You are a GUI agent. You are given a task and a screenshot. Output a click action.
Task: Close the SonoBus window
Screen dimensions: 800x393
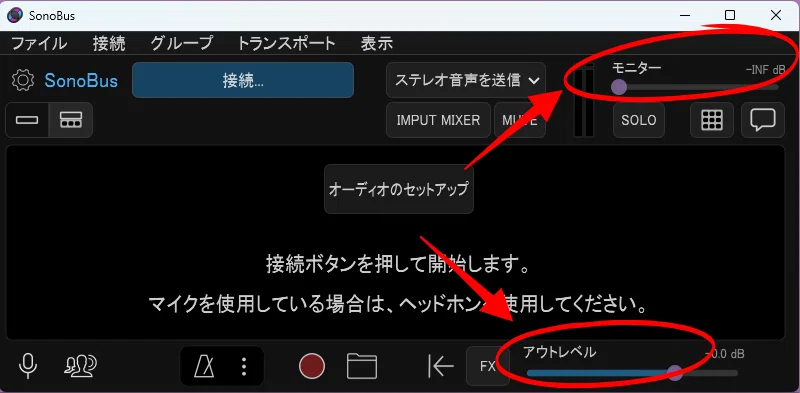[x=776, y=15]
